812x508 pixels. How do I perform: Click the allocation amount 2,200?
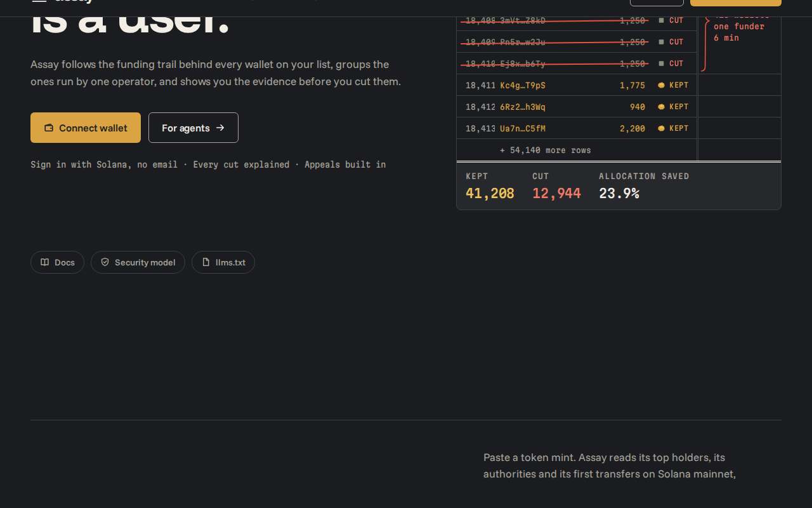pos(632,128)
